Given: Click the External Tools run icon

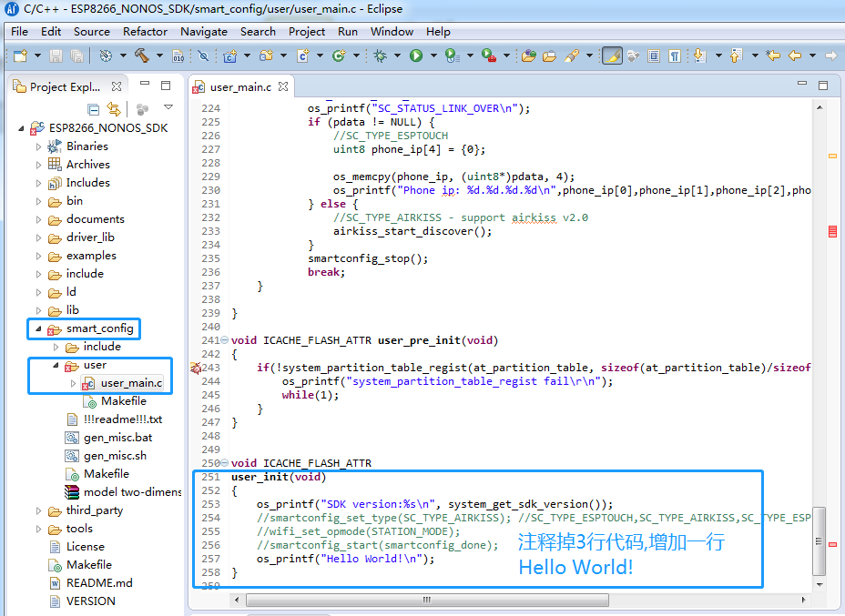Looking at the screenshot, I should [x=489, y=56].
